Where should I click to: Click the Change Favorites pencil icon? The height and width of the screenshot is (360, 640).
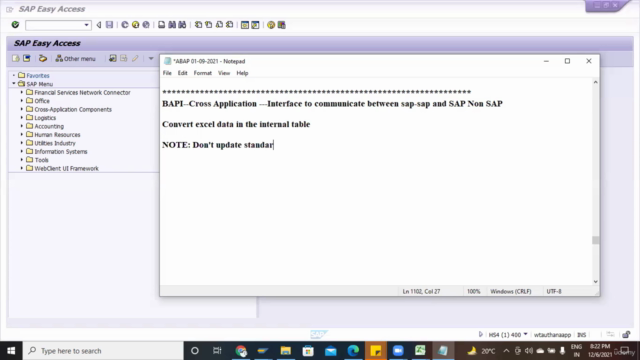pyautogui.click(x=135, y=58)
